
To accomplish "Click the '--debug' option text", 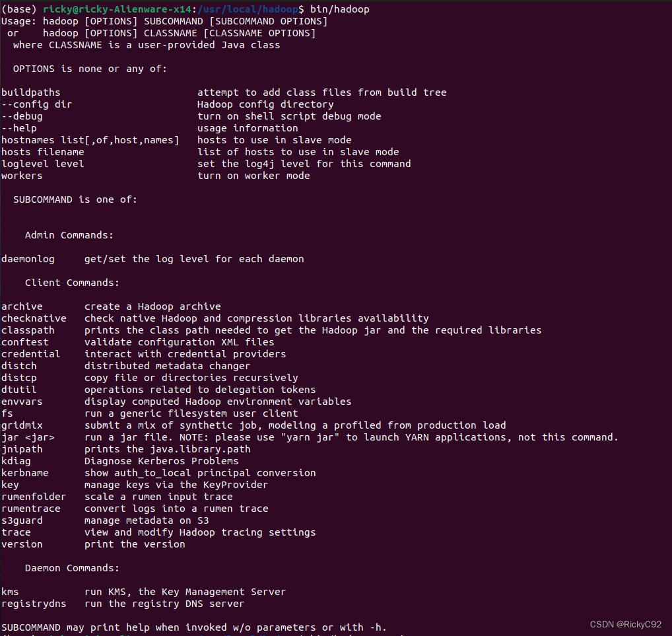I will [x=22, y=116].
